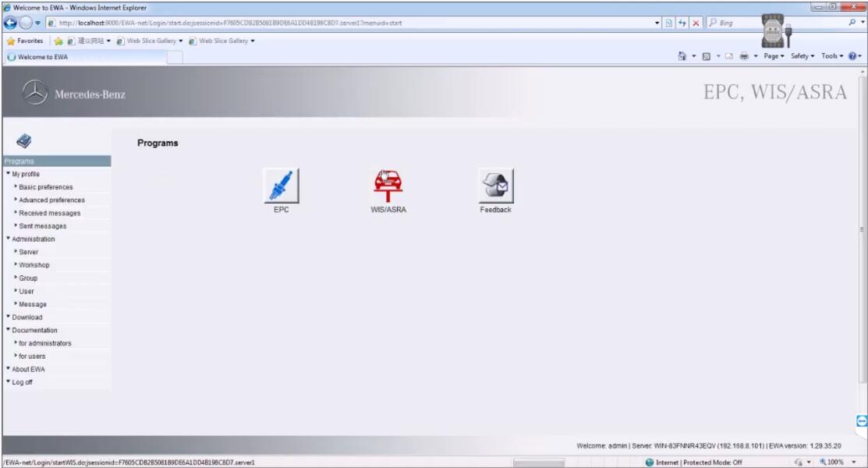868x468 pixels.
Task: Click the blue Help question mark icon
Action: coord(852,56)
